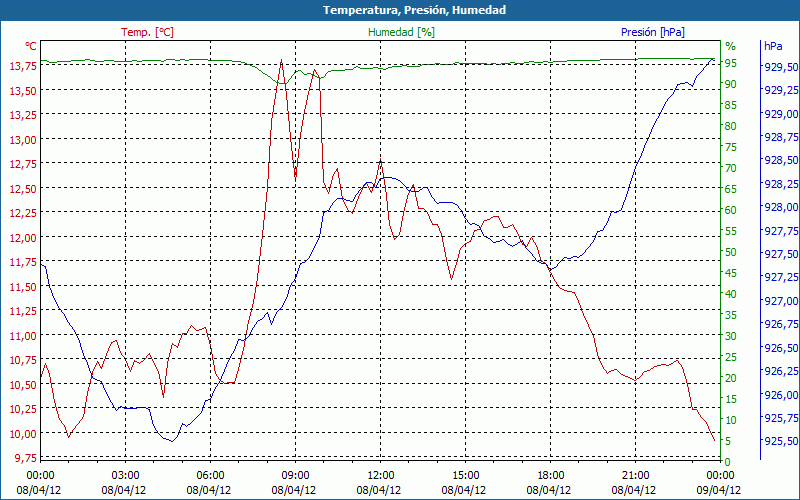This screenshot has height=500, width=800.
Task: Click temperature axis value '12,75'
Action: tap(23, 164)
